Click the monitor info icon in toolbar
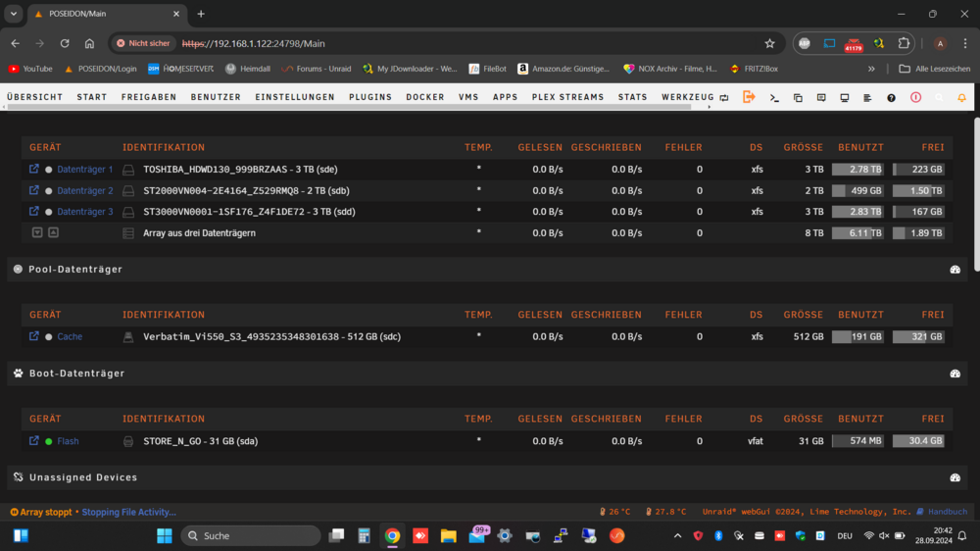This screenshot has height=551, width=980. click(845, 98)
